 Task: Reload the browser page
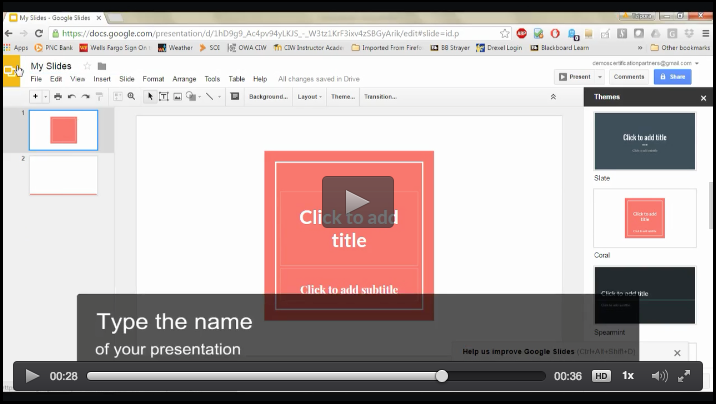pos(39,33)
